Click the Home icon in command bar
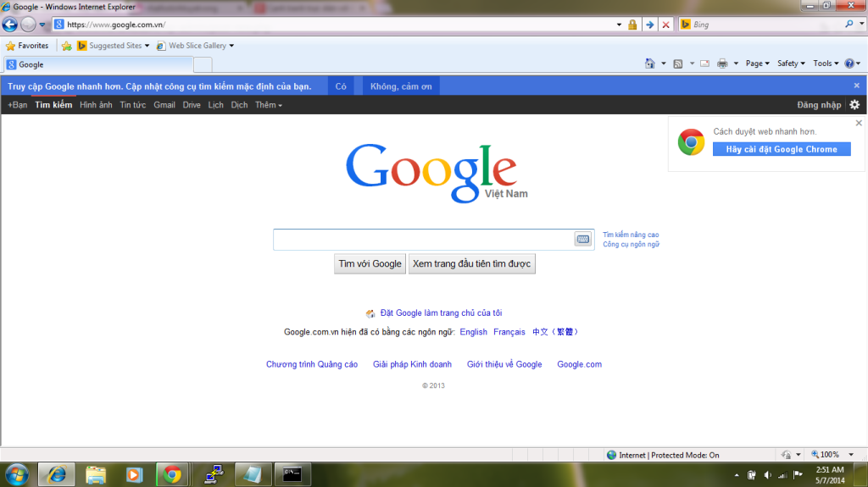The height and width of the screenshot is (487, 868). pyautogui.click(x=650, y=64)
